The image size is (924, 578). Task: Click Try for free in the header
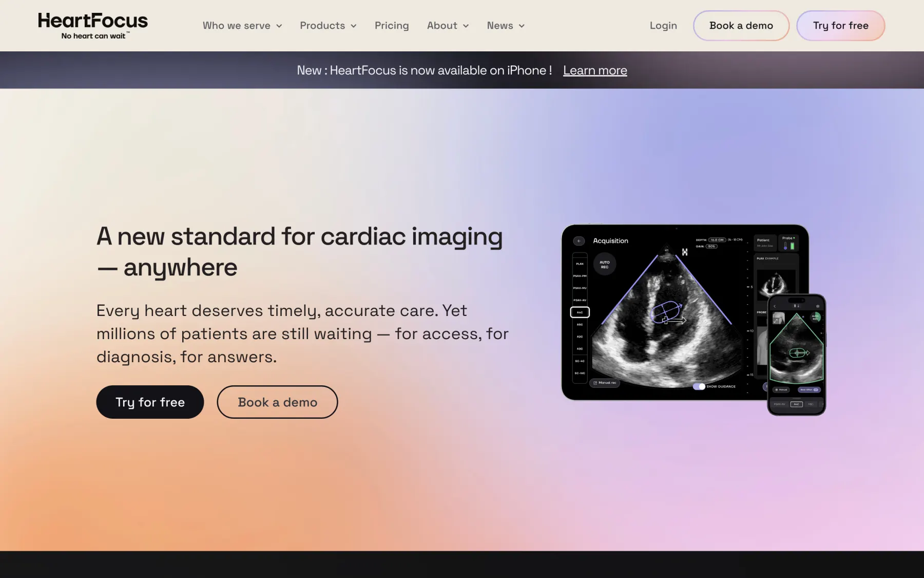841,26
